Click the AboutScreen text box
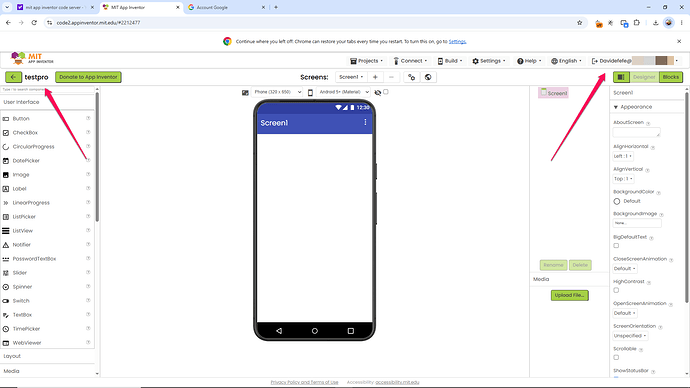The height and width of the screenshot is (388, 690). [x=636, y=132]
